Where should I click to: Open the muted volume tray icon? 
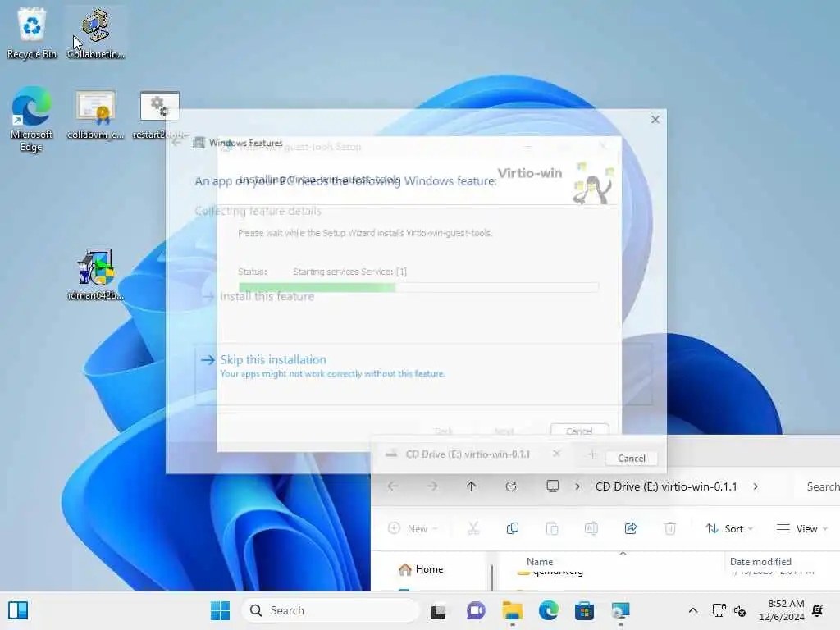click(740, 610)
